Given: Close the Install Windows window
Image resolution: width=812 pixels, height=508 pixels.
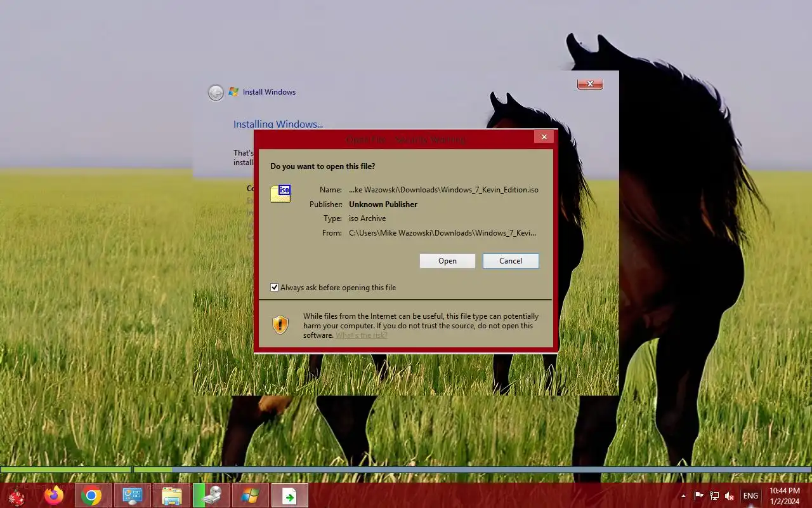Looking at the screenshot, I should point(590,84).
